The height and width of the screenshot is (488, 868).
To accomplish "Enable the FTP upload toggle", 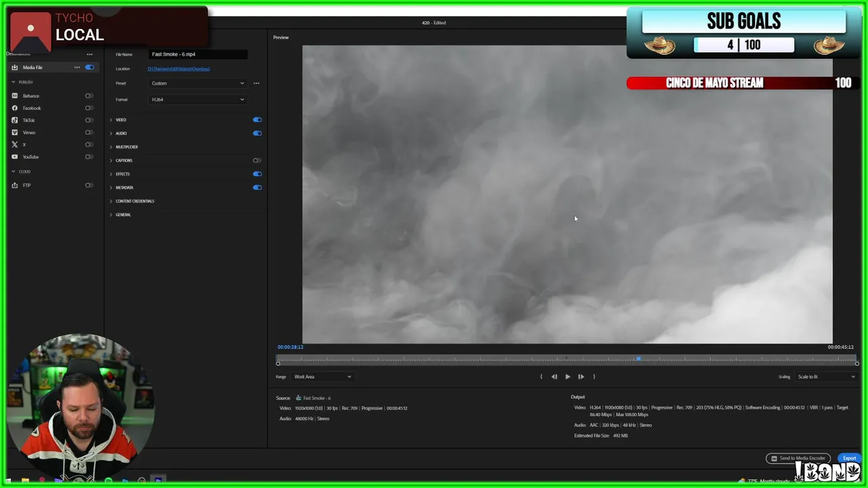I will click(89, 185).
